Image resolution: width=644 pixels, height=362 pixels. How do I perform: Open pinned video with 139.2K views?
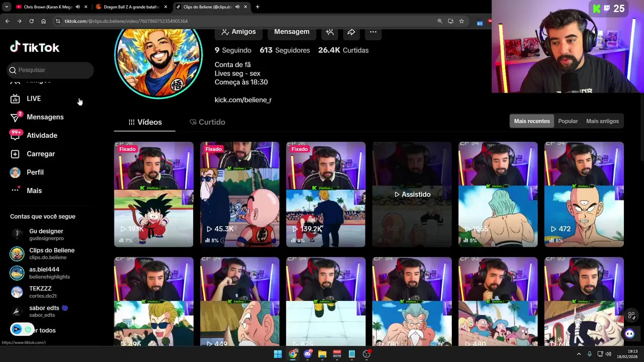coord(326,194)
